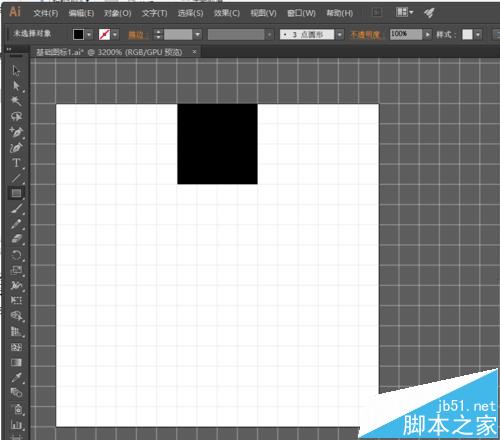Close the 基础图标1.ai document tab
This screenshot has width=500, height=440.
[x=194, y=52]
